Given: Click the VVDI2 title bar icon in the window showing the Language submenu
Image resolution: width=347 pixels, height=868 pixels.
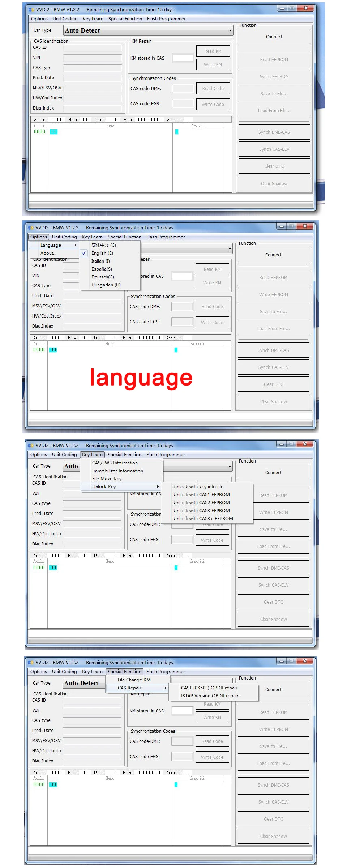Looking at the screenshot, I should (31, 228).
